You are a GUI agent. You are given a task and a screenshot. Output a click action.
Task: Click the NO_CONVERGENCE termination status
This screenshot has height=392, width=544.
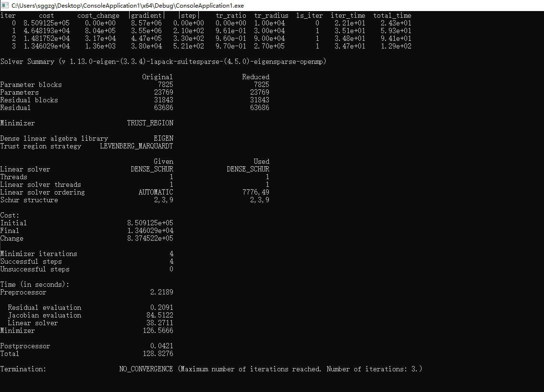coord(146,369)
